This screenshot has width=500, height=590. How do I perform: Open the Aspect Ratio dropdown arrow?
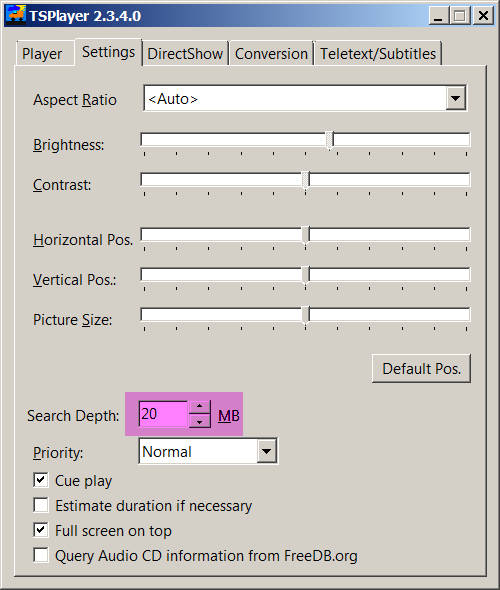point(456,99)
